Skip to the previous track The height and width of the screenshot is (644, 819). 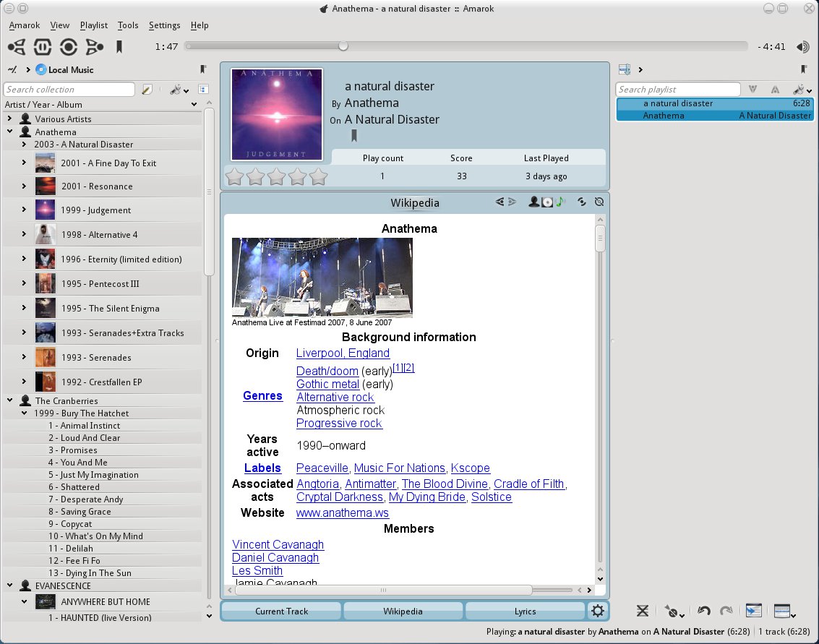(x=17, y=47)
